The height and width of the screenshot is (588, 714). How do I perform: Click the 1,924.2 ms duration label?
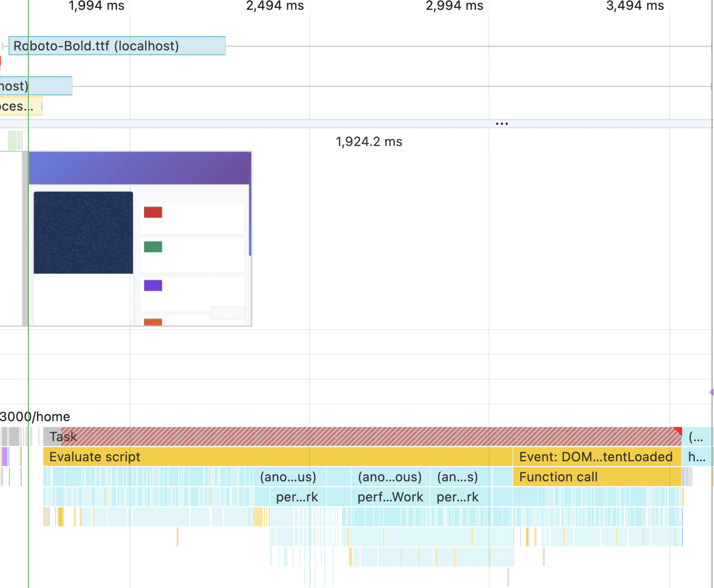pos(369,142)
